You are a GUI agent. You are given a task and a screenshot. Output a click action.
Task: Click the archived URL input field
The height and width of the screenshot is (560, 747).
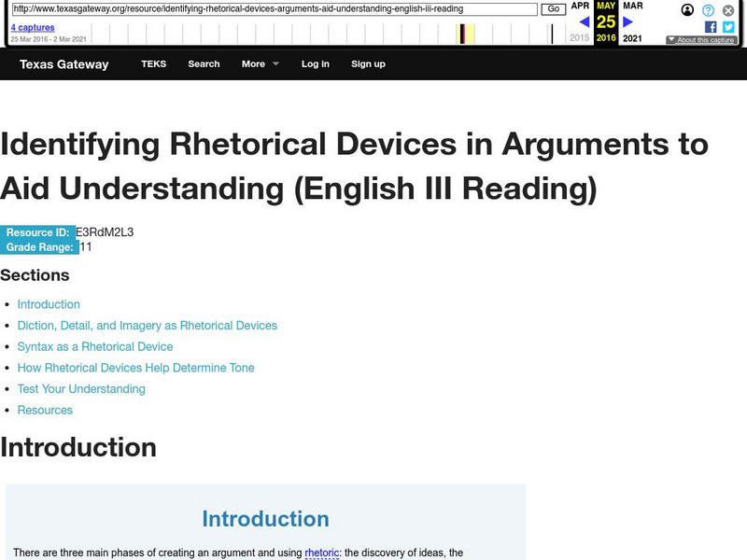(274, 9)
